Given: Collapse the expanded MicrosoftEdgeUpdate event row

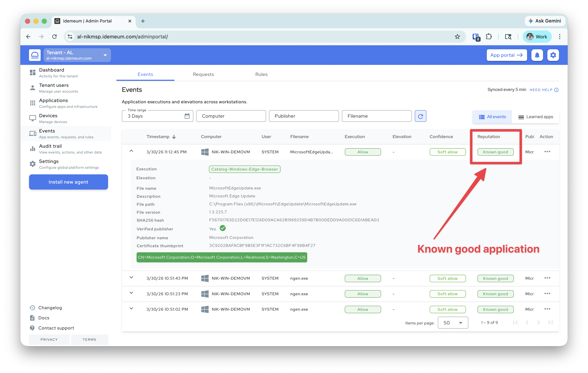Looking at the screenshot, I should click(x=131, y=151).
